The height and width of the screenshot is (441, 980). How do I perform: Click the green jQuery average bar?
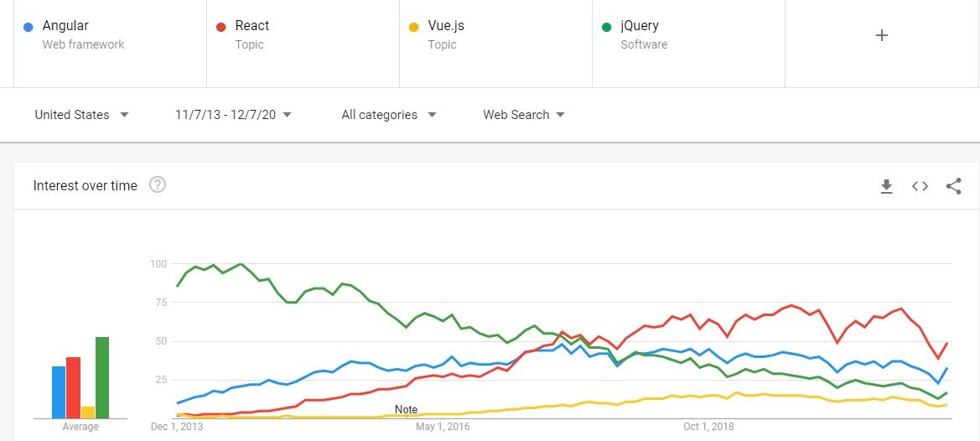102,377
